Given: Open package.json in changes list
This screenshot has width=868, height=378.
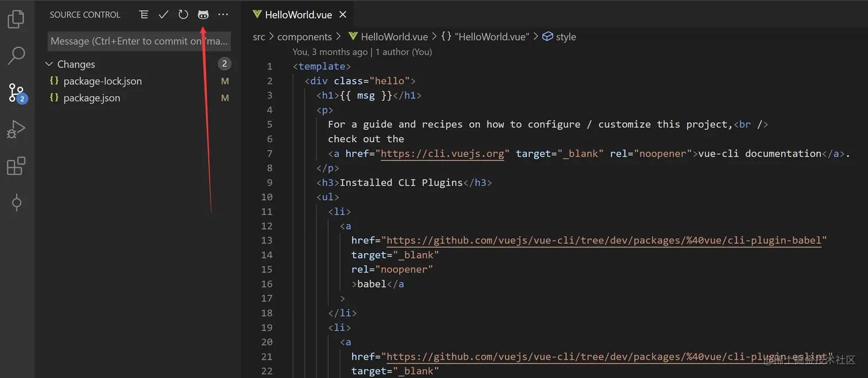Looking at the screenshot, I should pos(92,98).
